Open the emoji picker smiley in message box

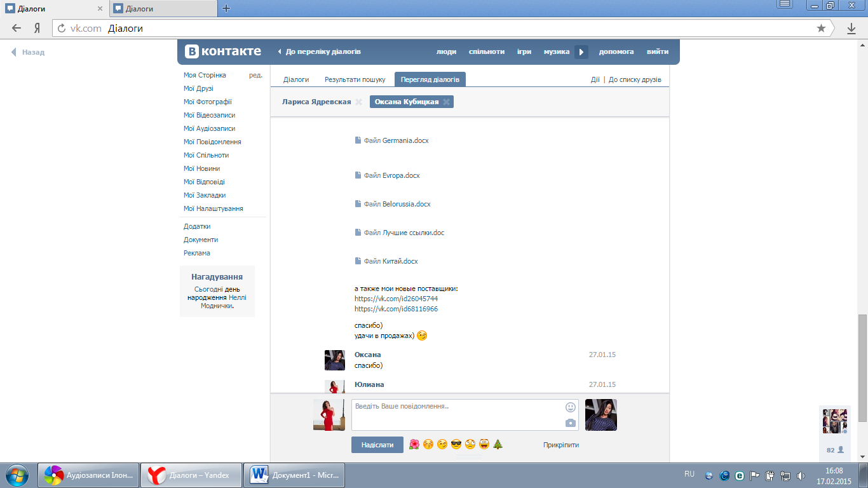tap(571, 407)
